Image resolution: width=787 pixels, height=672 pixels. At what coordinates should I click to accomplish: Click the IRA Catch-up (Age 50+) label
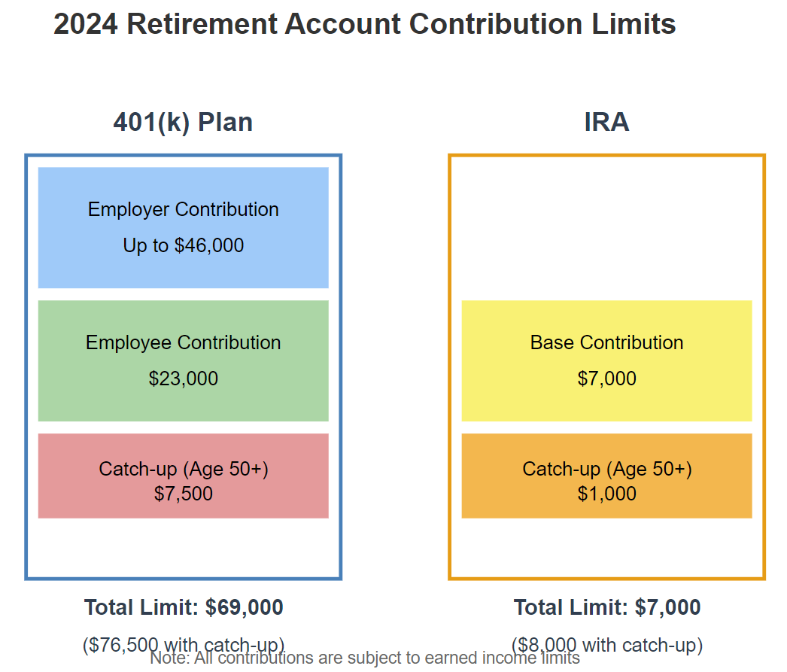[606, 469]
